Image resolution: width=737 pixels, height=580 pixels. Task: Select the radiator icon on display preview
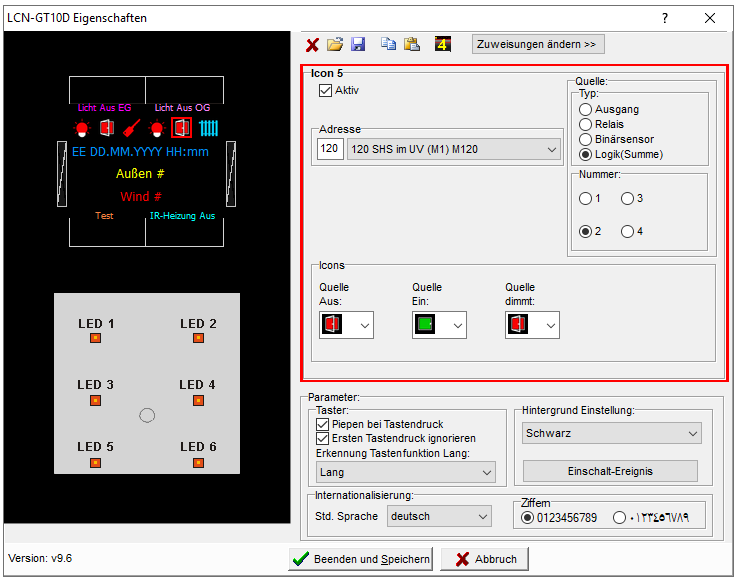coord(208,128)
